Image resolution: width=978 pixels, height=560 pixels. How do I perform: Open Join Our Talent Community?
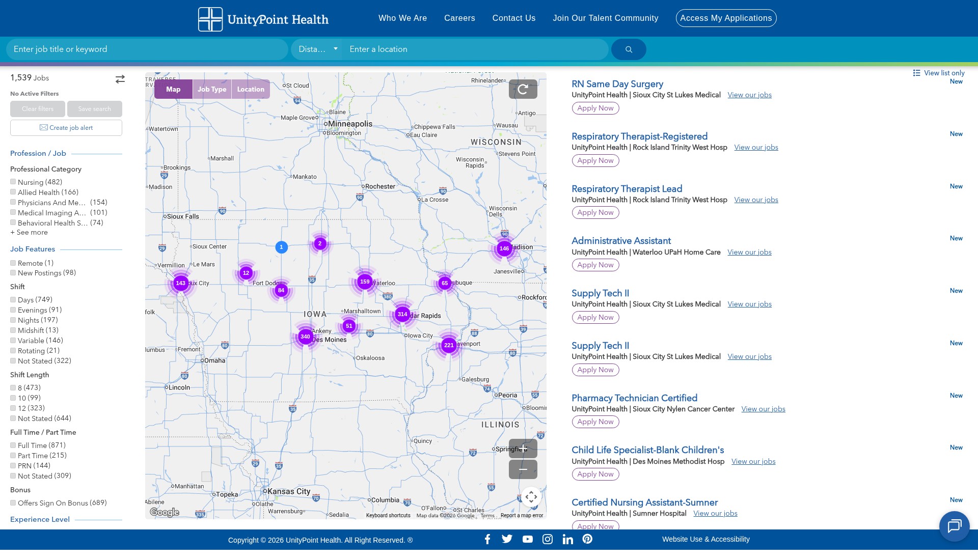(x=606, y=18)
